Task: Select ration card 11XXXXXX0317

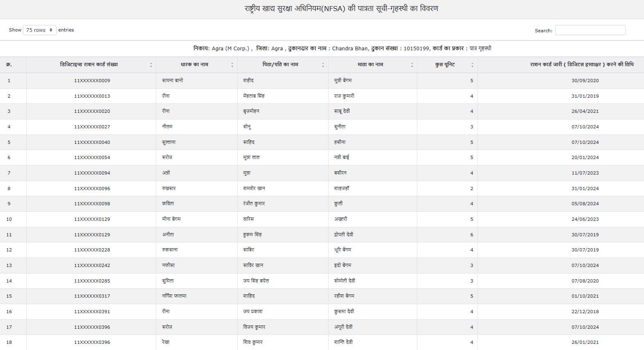Action: click(92, 296)
